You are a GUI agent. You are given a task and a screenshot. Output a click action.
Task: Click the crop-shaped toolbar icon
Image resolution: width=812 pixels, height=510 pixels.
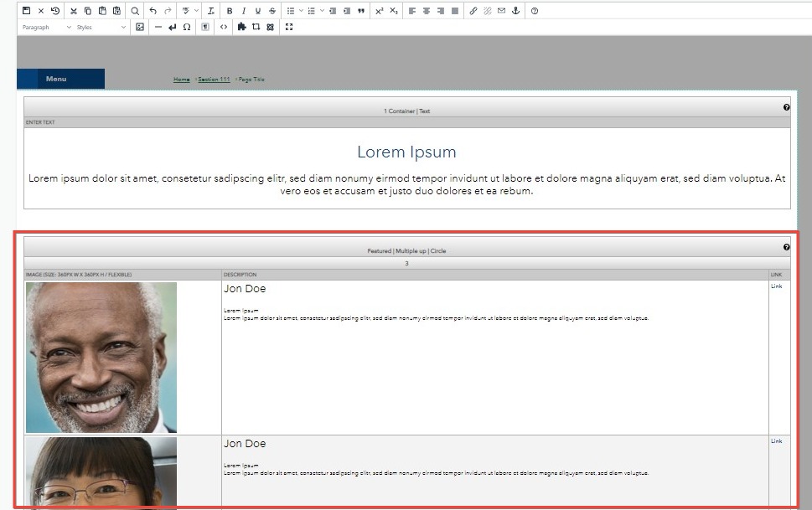coord(256,27)
